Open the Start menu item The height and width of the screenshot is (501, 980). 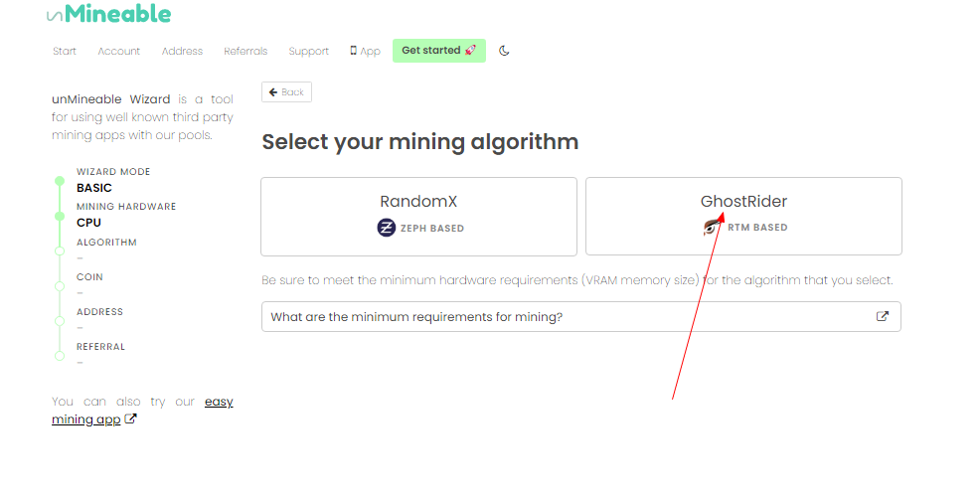[65, 51]
